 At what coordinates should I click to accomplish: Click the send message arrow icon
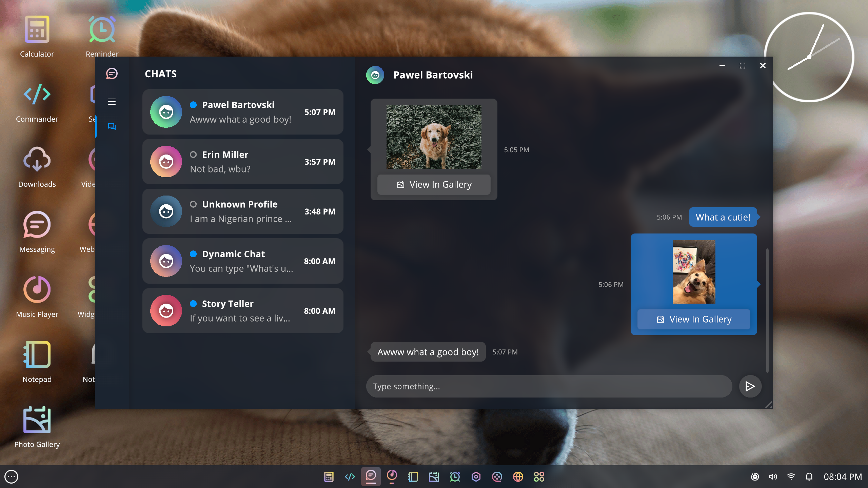pos(750,386)
